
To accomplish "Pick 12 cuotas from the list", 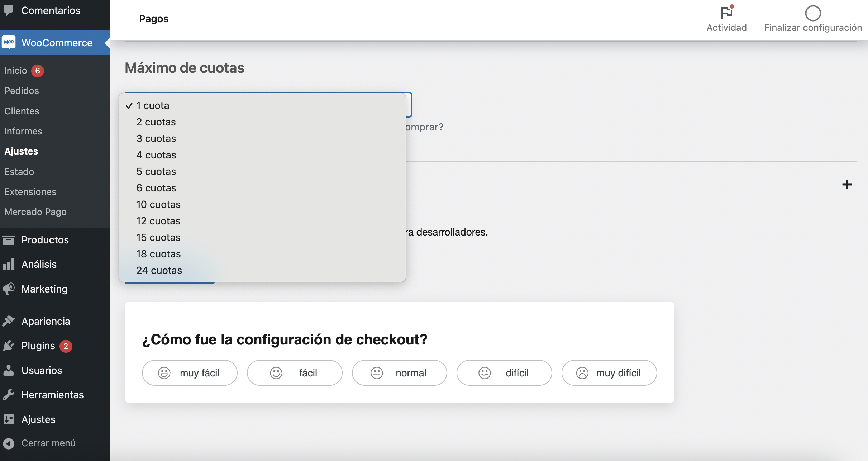I will [x=262, y=221].
